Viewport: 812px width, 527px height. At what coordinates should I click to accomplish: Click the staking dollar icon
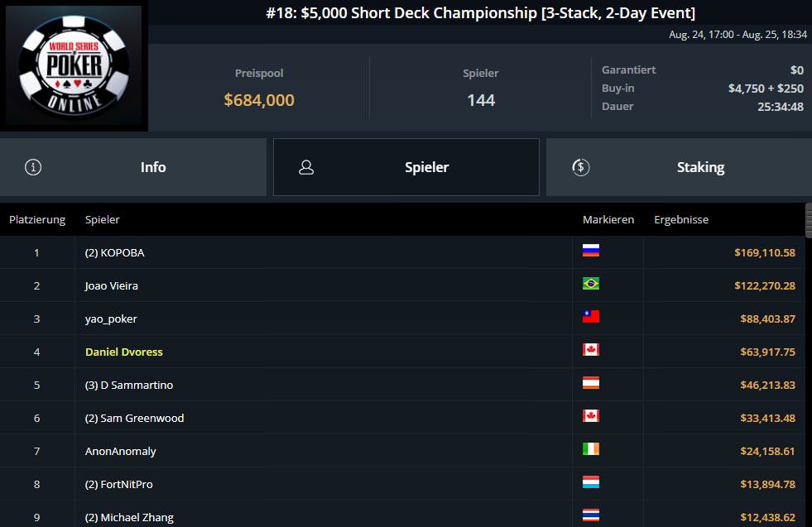click(580, 167)
